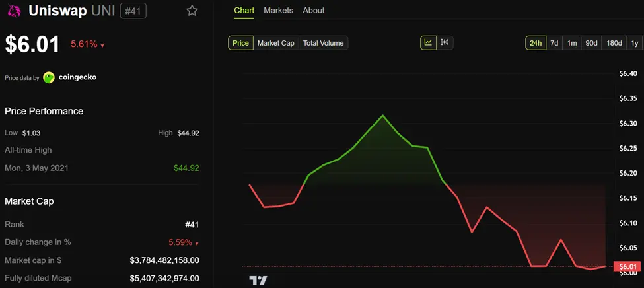
Task: Click the red arrow beside daily change 5.59%
Action: click(197, 243)
